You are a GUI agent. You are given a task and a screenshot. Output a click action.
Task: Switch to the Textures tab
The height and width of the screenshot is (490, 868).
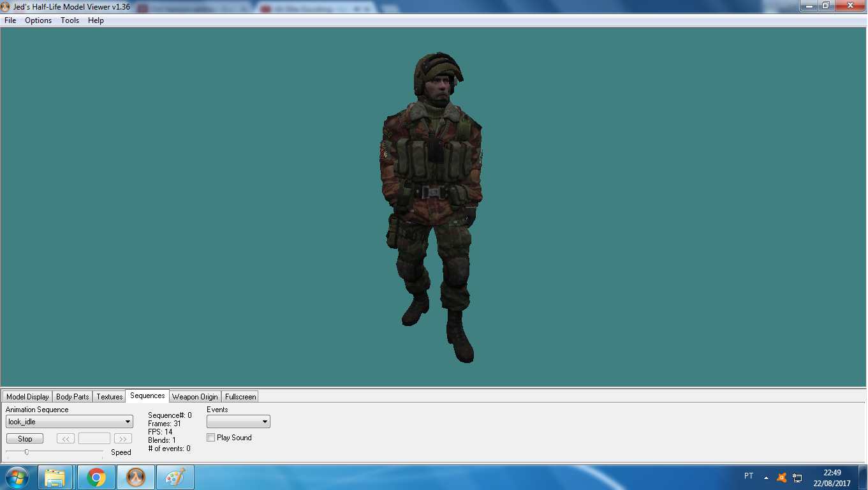pos(109,397)
